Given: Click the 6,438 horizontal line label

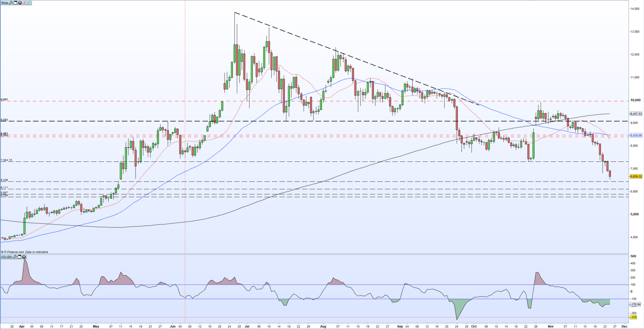Looking at the screenshot, I should (x=4, y=180).
